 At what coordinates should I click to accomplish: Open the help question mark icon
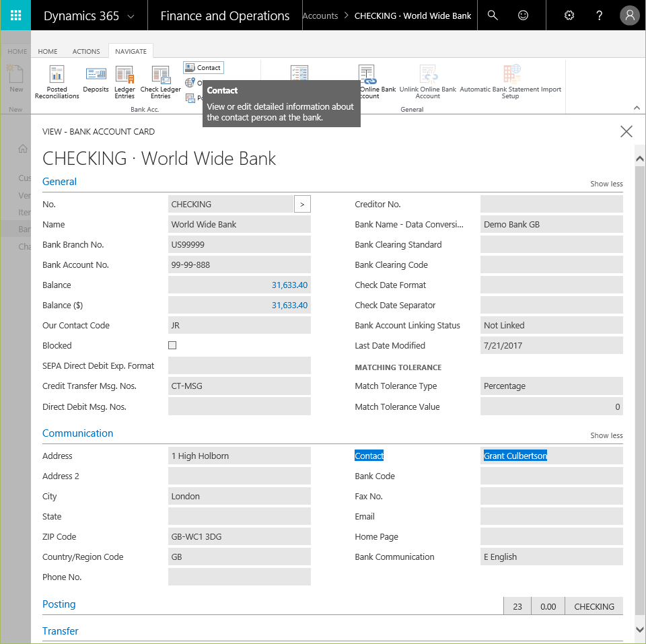(x=599, y=15)
